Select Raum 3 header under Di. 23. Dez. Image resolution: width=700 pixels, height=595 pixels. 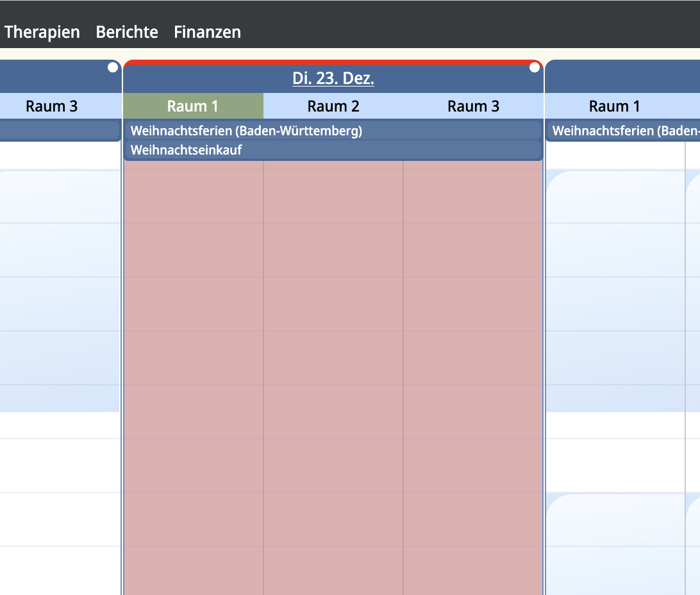point(473,106)
